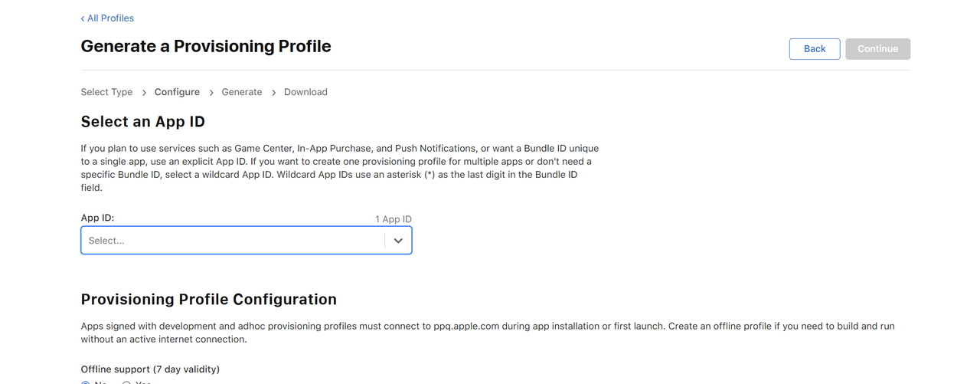Click the 'Offline support (7 day validity)' label
Screen dimensions: 980x384
coord(150,369)
